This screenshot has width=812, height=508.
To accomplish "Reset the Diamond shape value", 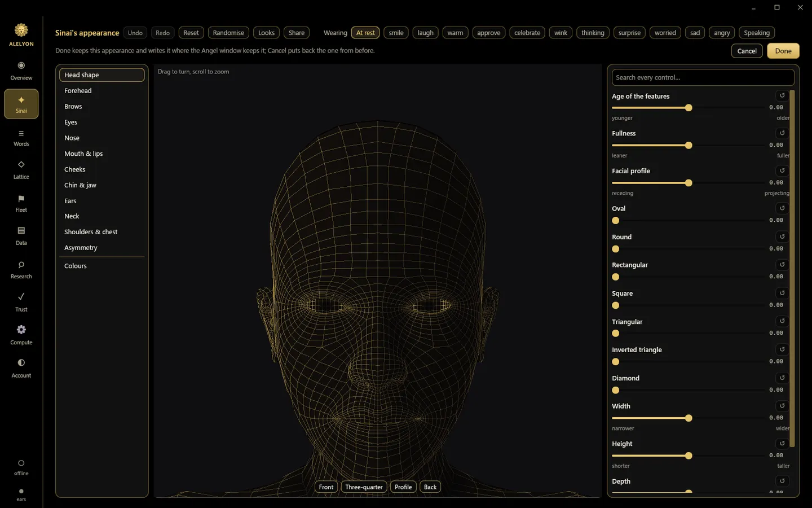I will 782,378.
